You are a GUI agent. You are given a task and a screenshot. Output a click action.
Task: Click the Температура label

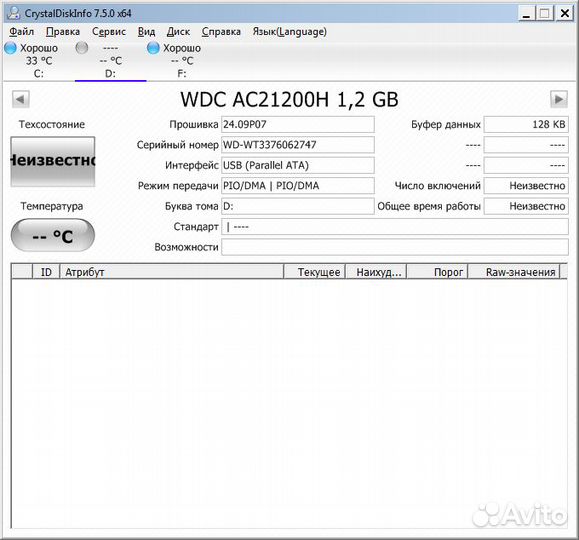(52, 206)
